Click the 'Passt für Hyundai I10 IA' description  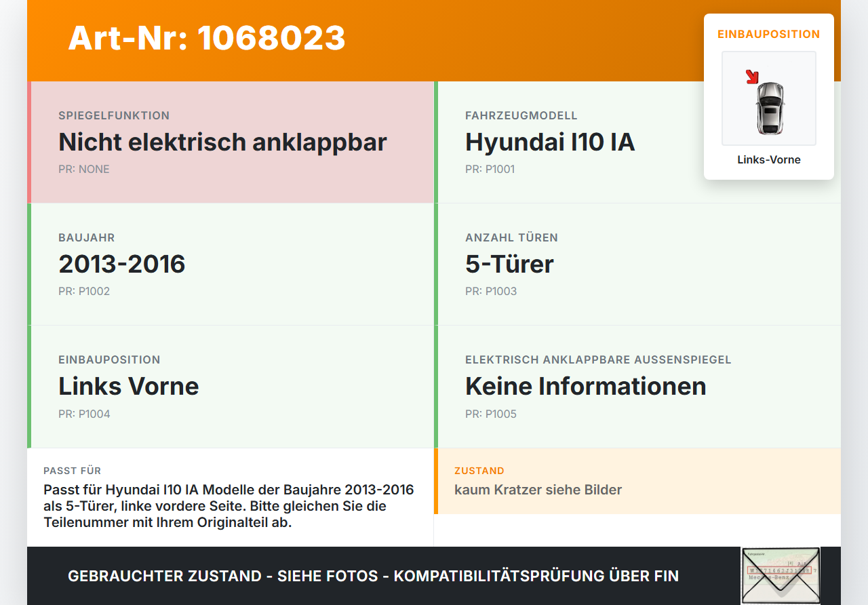coord(229,506)
